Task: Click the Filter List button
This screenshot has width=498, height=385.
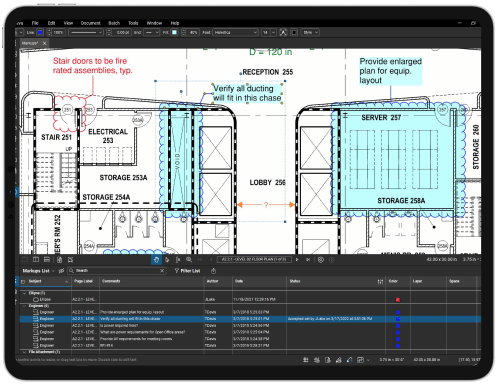Action: coord(187,271)
